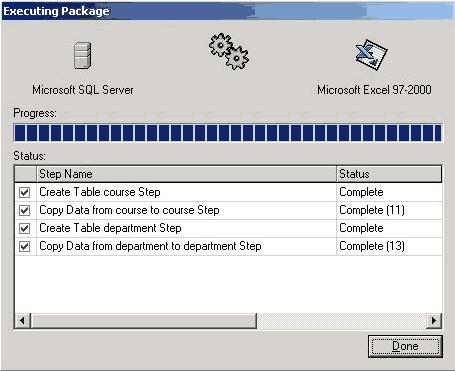The width and height of the screenshot is (455, 371).
Task: Click the Step Name column header
Action: point(186,174)
